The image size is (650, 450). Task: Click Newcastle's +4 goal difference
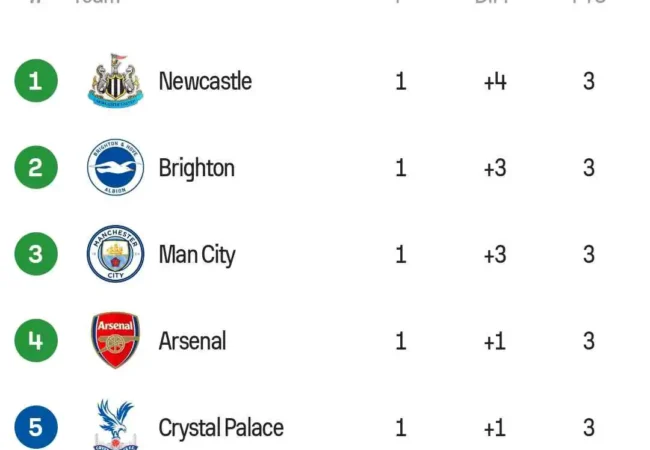coord(495,81)
